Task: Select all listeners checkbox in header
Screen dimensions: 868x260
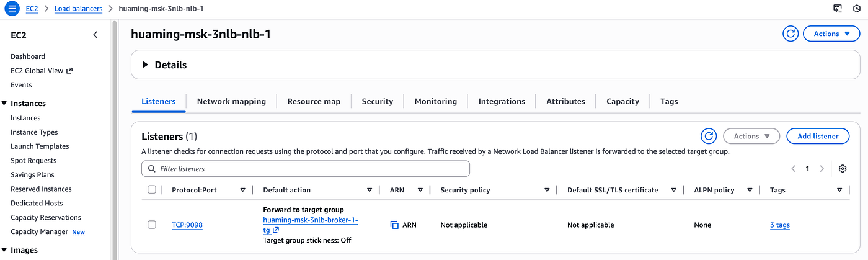Action: click(152, 189)
